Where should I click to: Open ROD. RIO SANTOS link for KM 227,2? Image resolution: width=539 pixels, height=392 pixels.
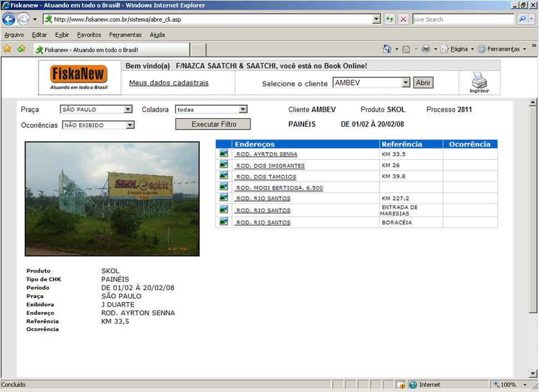click(263, 198)
